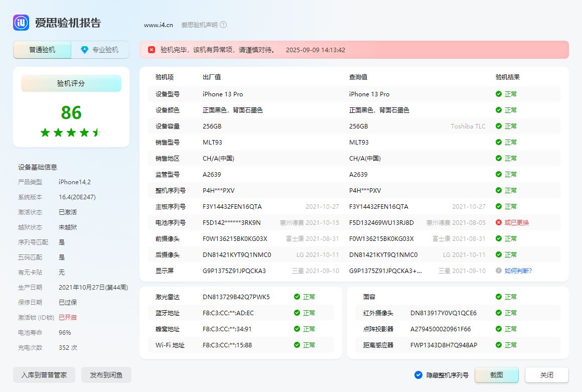The width and height of the screenshot is (582, 392).
Task: Switch to the 普通验机 tab
Action: (x=42, y=50)
